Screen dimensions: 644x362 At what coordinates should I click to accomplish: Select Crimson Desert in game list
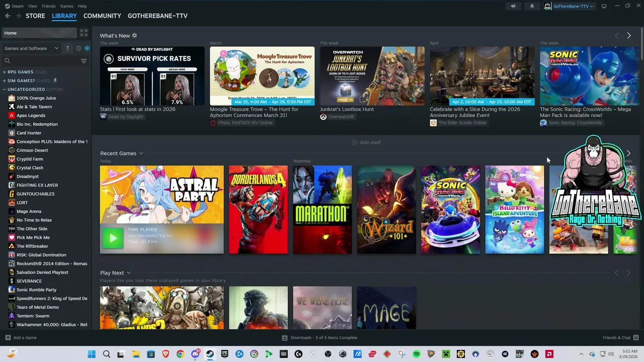(32, 150)
